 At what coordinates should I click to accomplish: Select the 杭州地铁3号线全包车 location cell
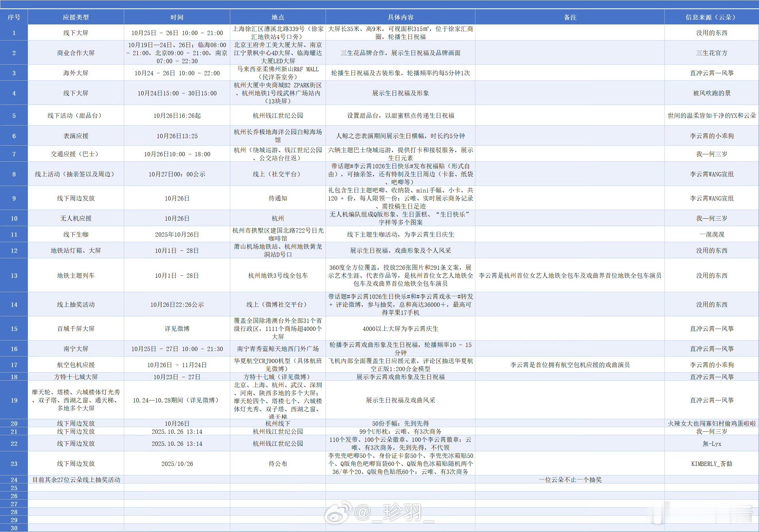click(x=278, y=275)
